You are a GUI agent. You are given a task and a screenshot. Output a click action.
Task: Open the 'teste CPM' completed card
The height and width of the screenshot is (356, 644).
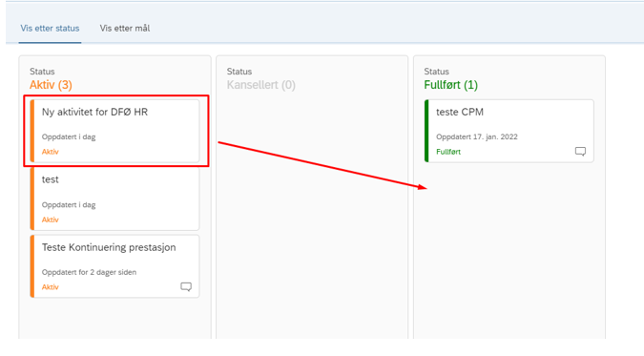coord(509,131)
